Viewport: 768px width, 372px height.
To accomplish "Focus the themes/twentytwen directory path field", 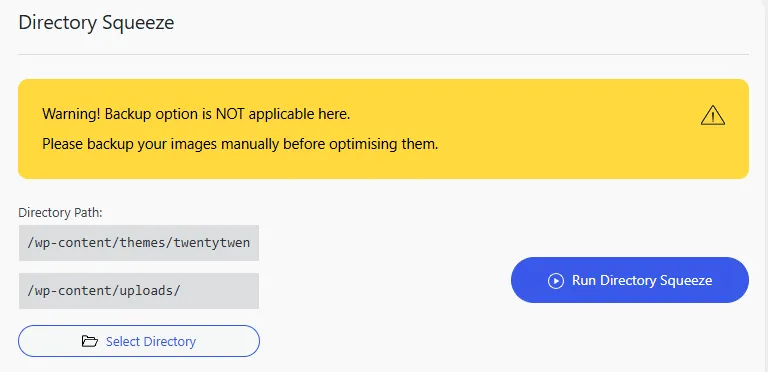I will 139,243.
